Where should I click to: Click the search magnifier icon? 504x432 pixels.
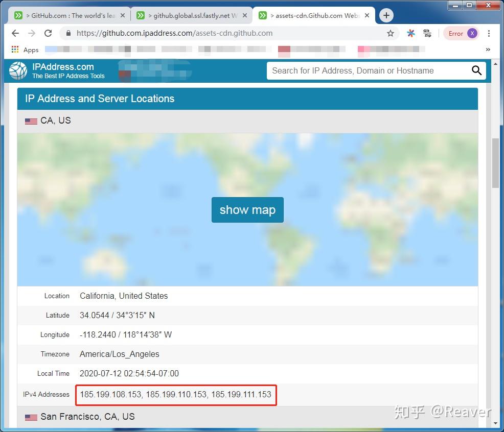tap(476, 70)
